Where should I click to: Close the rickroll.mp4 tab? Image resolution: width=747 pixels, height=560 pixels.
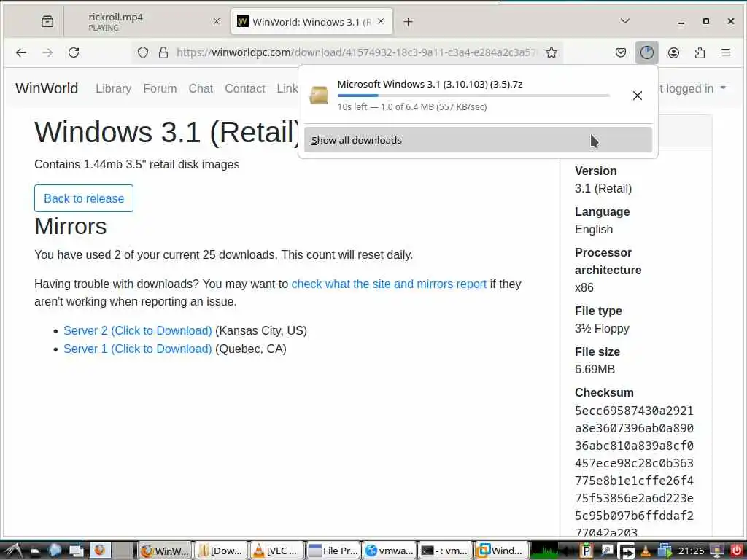click(216, 21)
